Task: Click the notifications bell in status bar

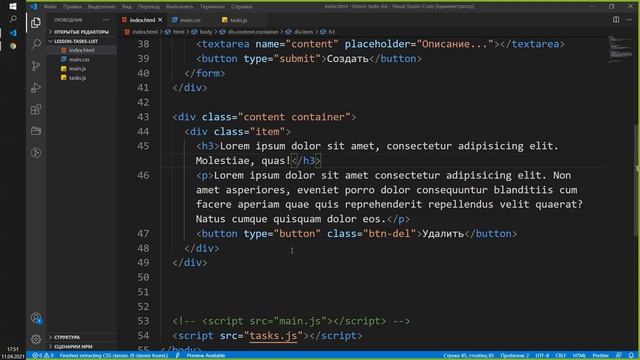Action: pos(631,356)
